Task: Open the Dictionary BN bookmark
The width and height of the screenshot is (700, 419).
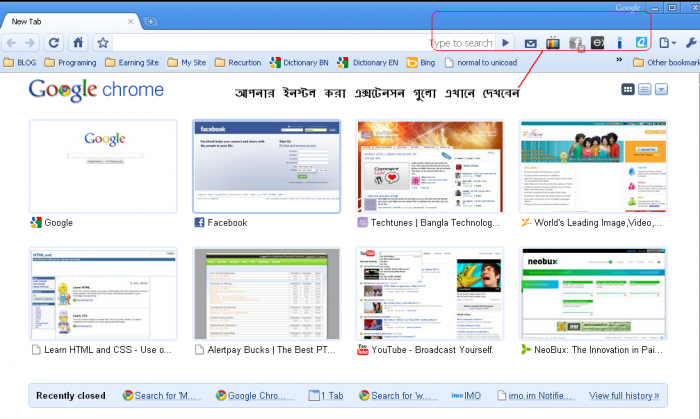Action: coord(299,62)
